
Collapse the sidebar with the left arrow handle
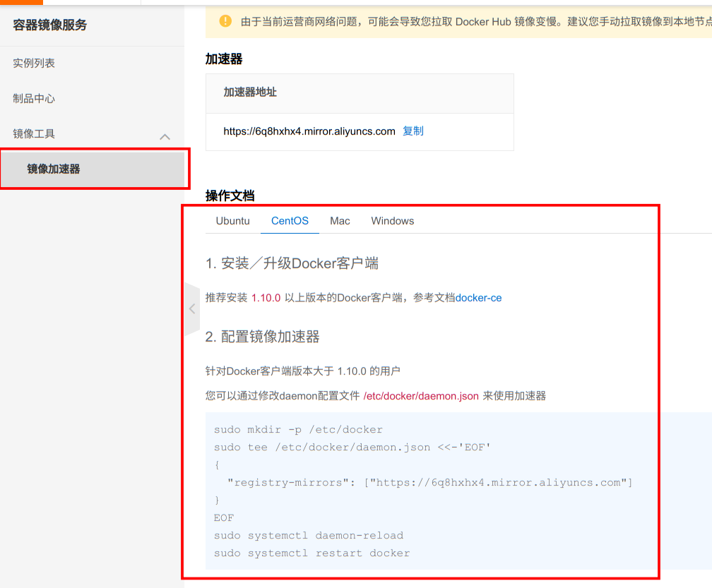pos(192,308)
